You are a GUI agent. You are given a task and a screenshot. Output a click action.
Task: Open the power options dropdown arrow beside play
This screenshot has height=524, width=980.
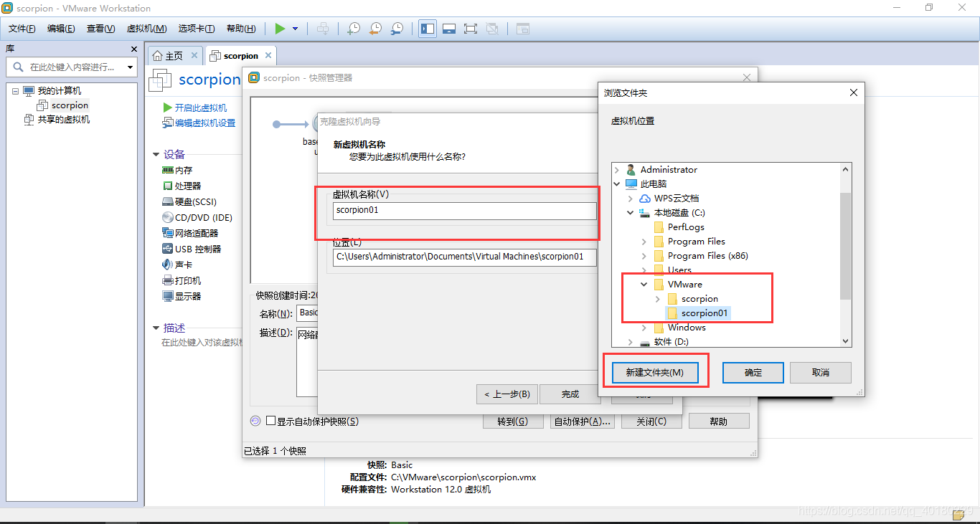pos(295,29)
